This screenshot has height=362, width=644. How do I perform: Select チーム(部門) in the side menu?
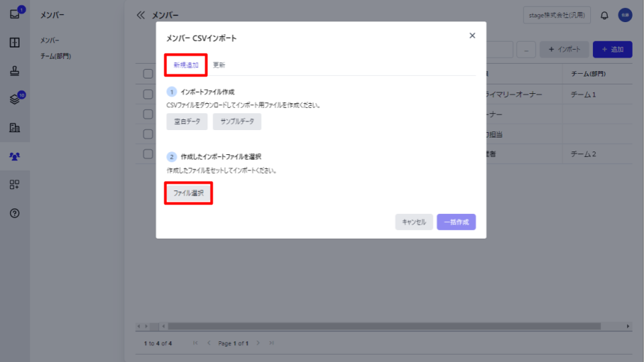click(x=56, y=56)
